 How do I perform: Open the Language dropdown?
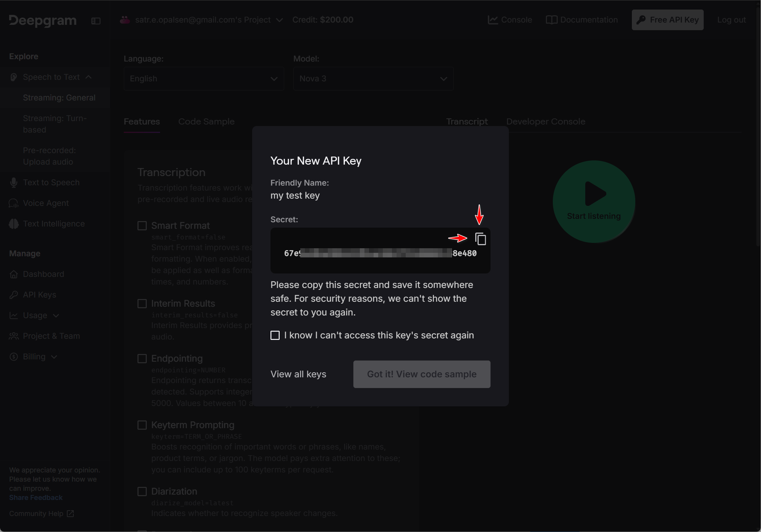click(204, 79)
